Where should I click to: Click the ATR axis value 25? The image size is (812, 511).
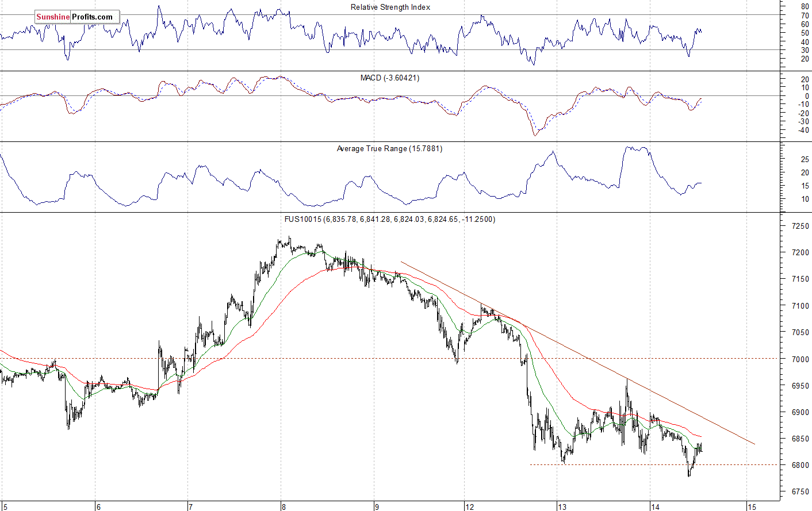coord(805,159)
